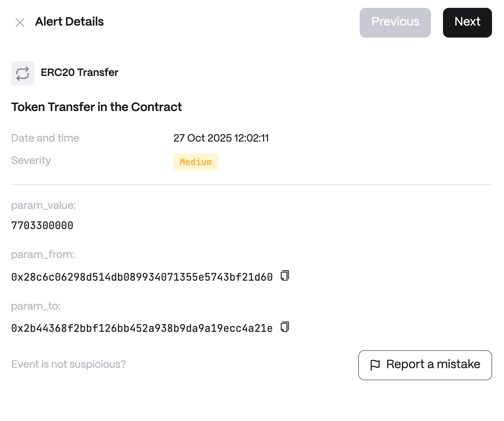Viewport: 504px width, 421px height.
Task: Select the param_value number 7703300000
Action: pyautogui.click(x=42, y=225)
